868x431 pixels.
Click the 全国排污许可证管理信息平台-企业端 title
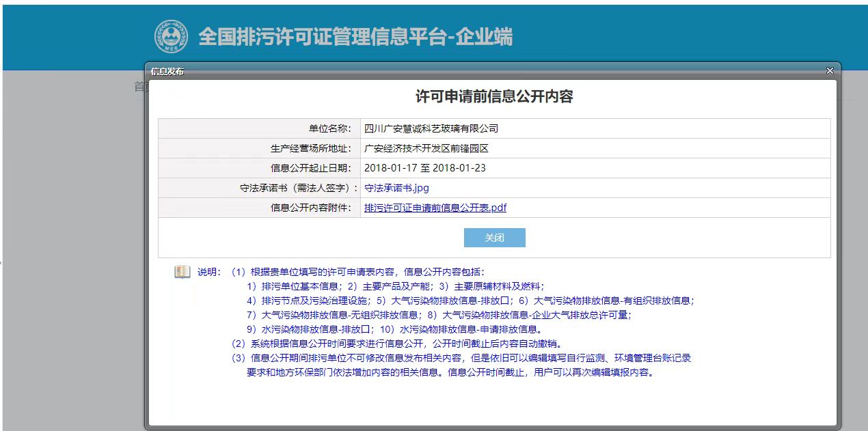pyautogui.click(x=355, y=36)
